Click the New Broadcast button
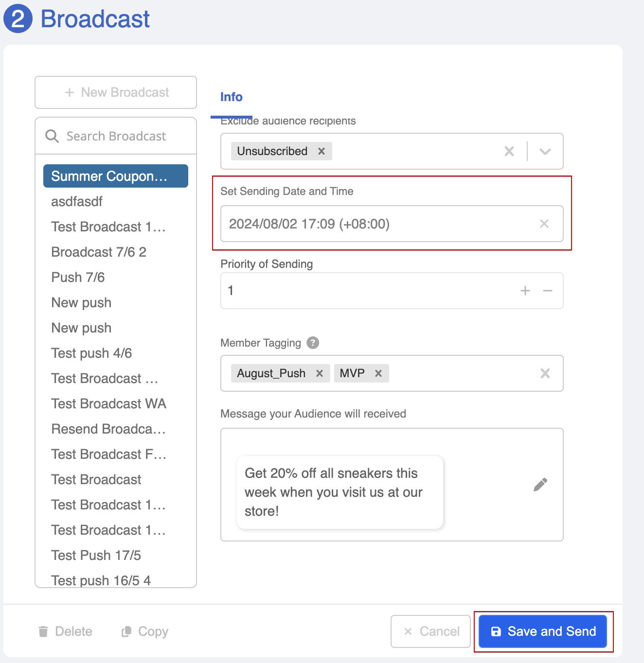Image resolution: width=644 pixels, height=663 pixels. click(115, 92)
